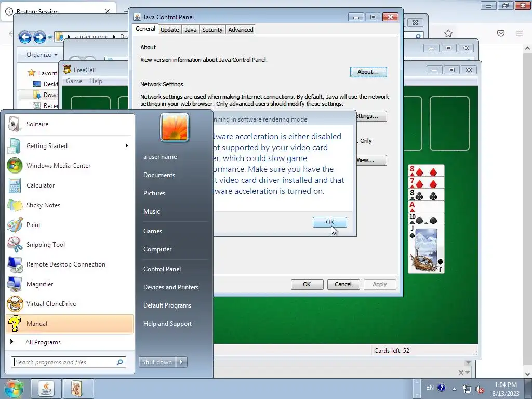The image size is (532, 399).
Task: Launch Windows Media Center
Action: pos(70,166)
